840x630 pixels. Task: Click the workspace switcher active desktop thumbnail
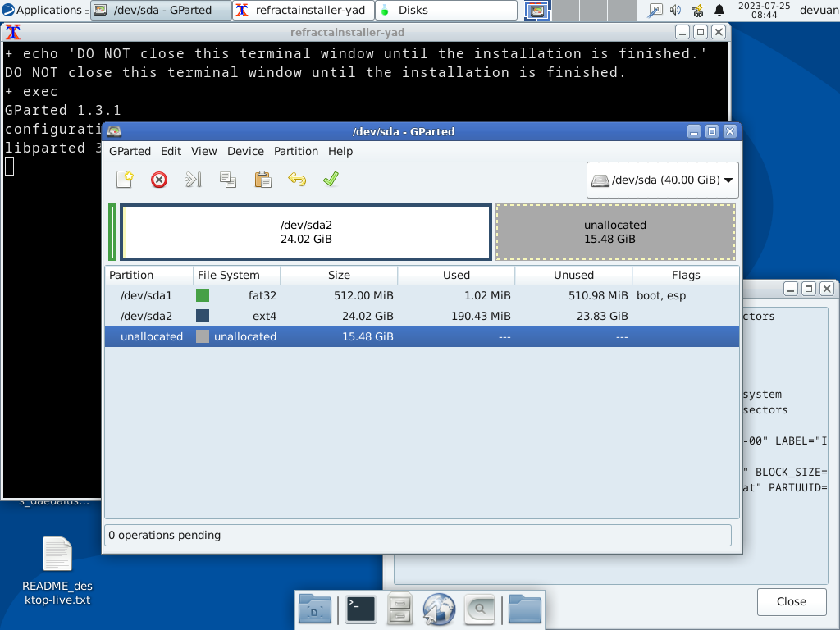[537, 10]
